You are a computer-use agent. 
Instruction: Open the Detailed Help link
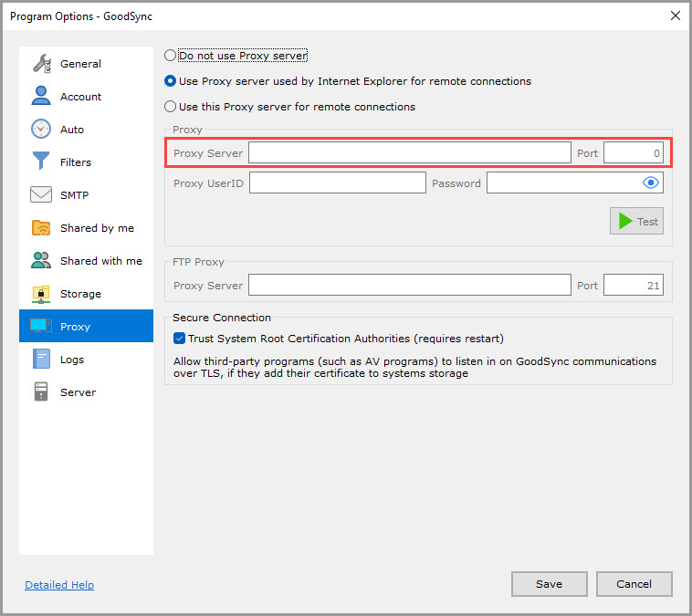click(x=59, y=585)
